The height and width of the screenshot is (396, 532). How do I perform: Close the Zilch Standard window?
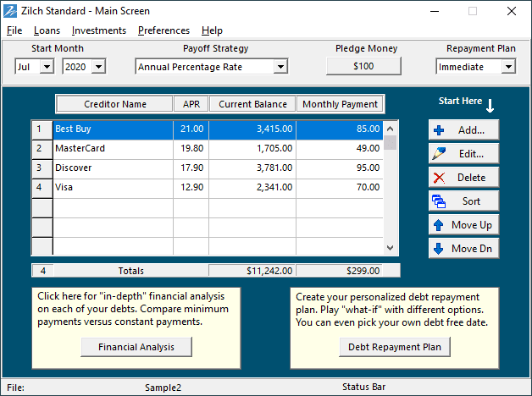coord(512,11)
